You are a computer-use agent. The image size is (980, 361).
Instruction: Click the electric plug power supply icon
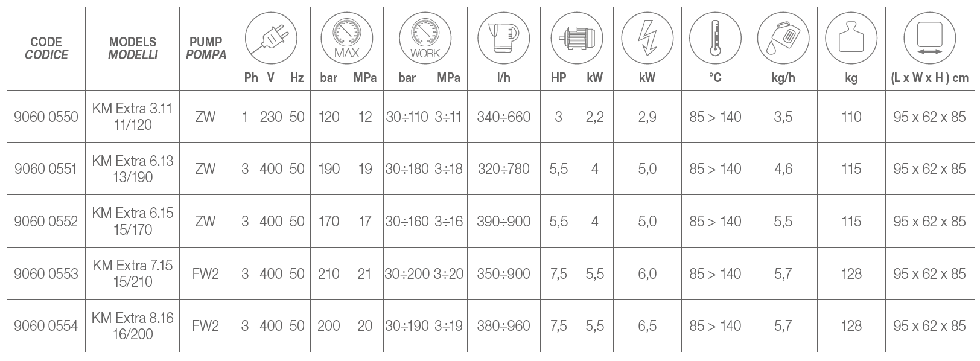[271, 37]
